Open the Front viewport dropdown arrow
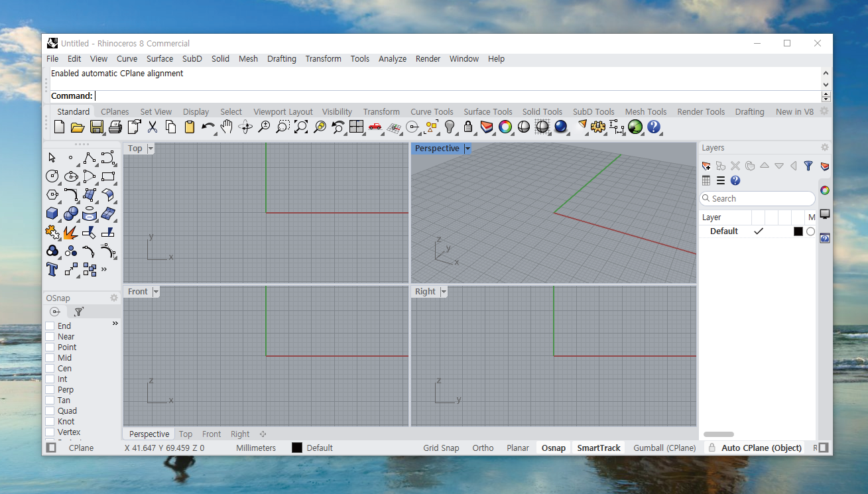 [156, 292]
